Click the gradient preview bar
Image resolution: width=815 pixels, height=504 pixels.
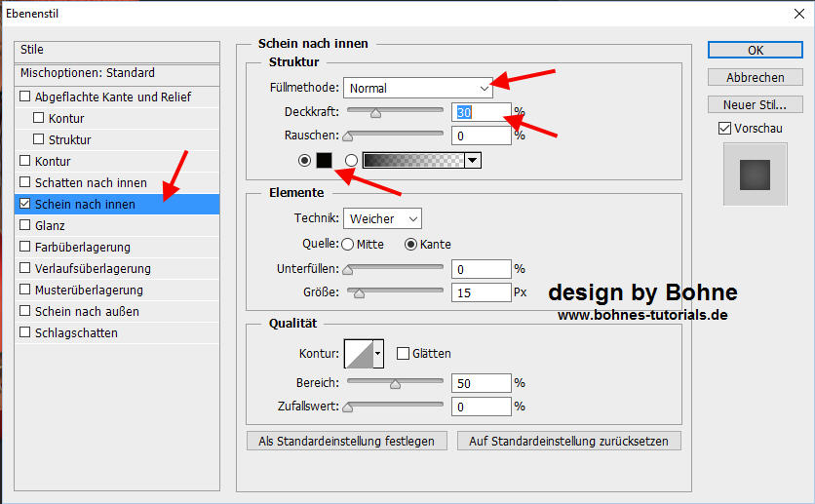tap(412, 160)
